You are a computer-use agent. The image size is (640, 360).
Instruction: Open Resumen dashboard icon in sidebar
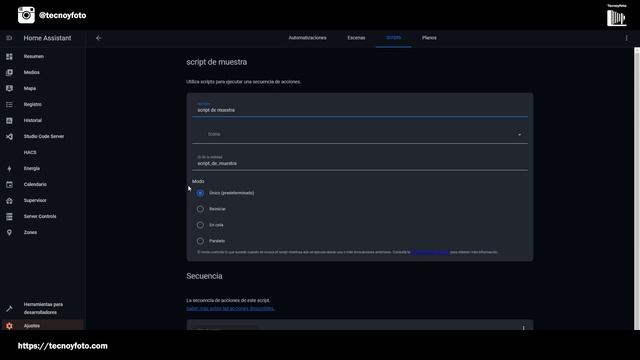point(9,56)
